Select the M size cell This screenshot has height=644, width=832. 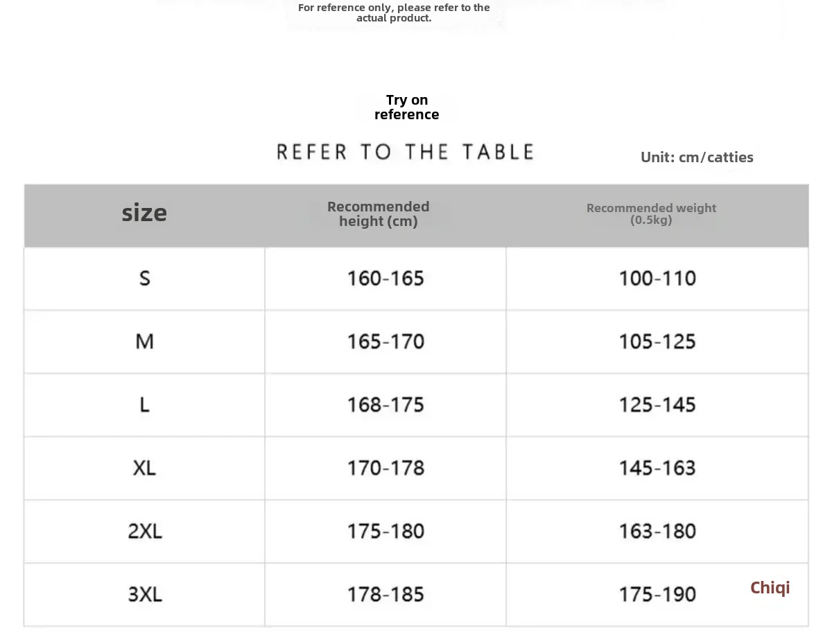click(x=144, y=342)
